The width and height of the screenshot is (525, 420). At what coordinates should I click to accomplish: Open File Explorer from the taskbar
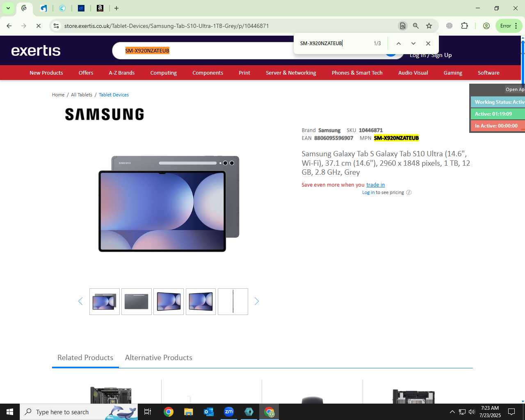[188, 412]
